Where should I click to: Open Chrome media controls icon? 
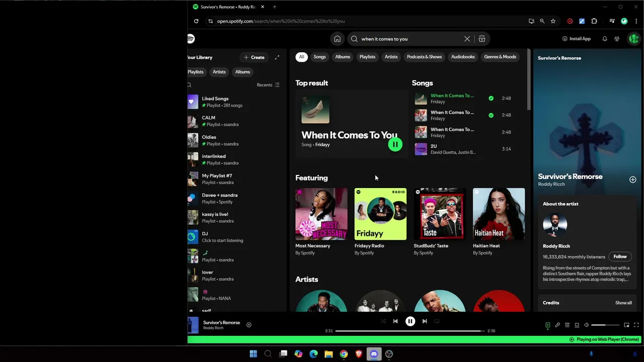click(612, 21)
